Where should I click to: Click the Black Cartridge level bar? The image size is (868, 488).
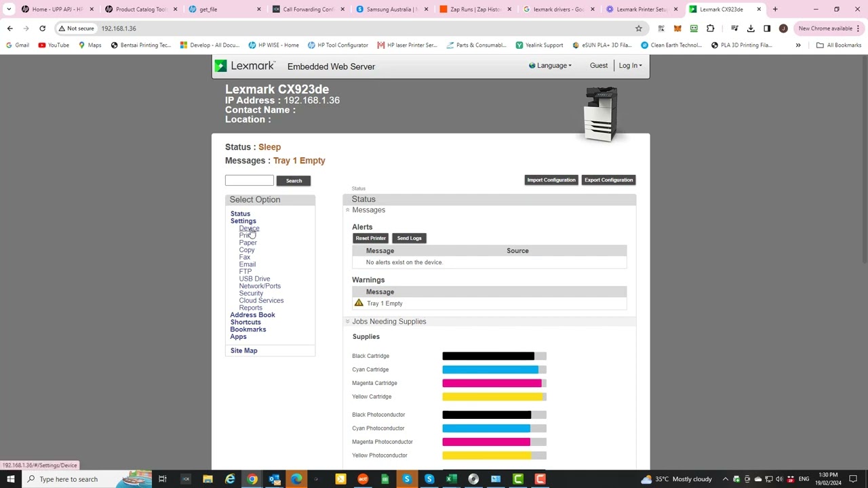(x=494, y=356)
